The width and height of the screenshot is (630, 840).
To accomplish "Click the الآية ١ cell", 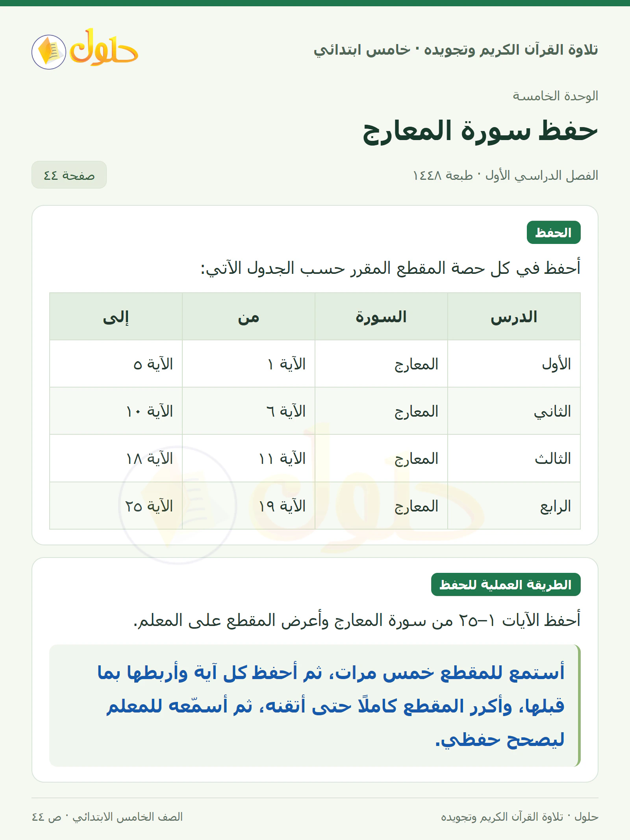I will click(248, 364).
